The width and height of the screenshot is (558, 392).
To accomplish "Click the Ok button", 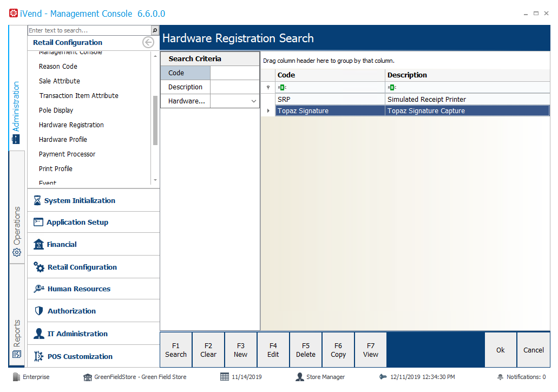I will (500, 350).
